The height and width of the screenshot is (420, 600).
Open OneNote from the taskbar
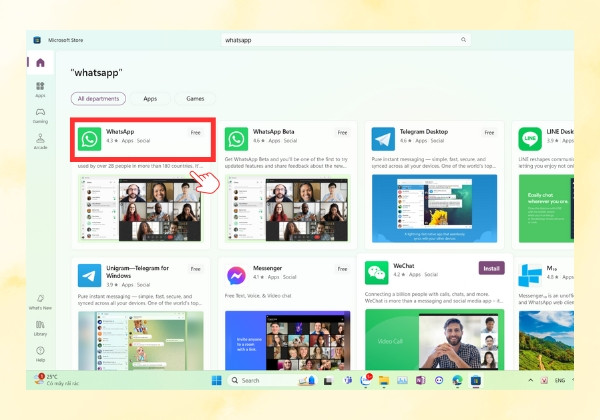[x=421, y=380]
